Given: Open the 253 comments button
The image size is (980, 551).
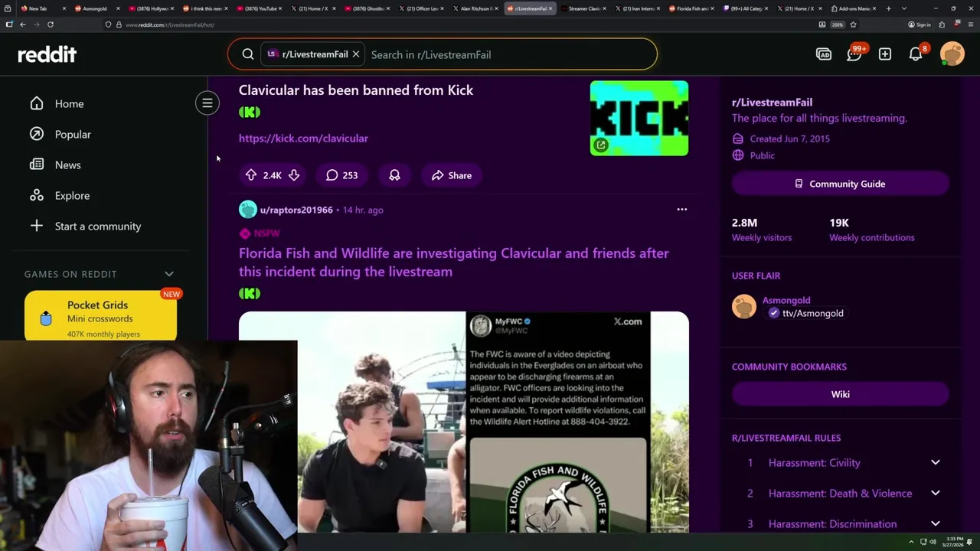Looking at the screenshot, I should point(341,175).
